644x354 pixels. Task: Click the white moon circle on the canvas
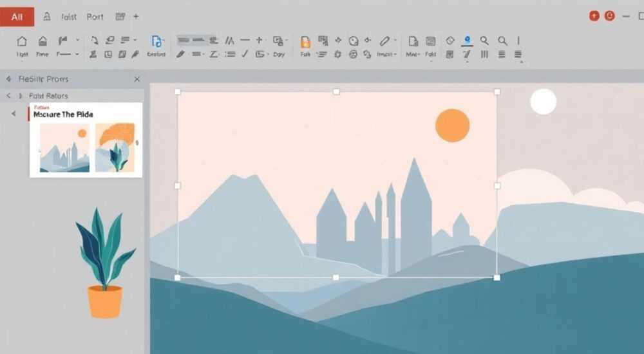click(544, 102)
